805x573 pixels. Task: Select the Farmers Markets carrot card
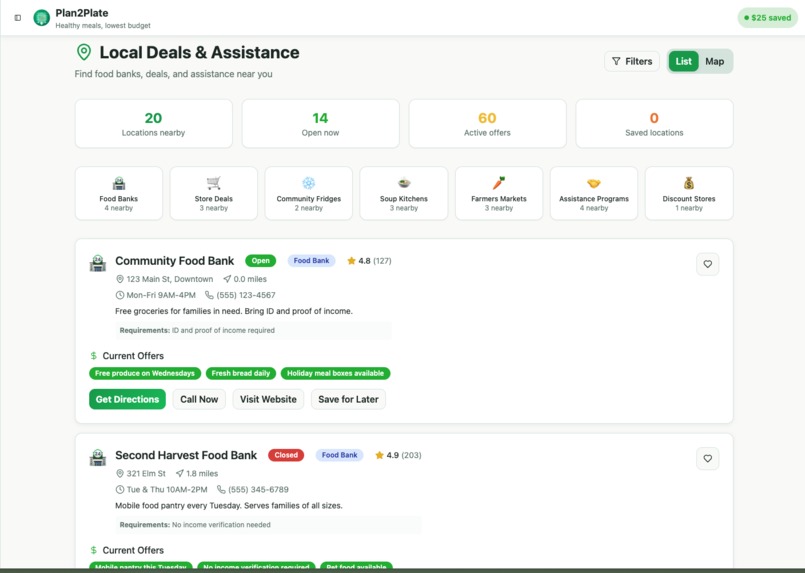click(499, 193)
